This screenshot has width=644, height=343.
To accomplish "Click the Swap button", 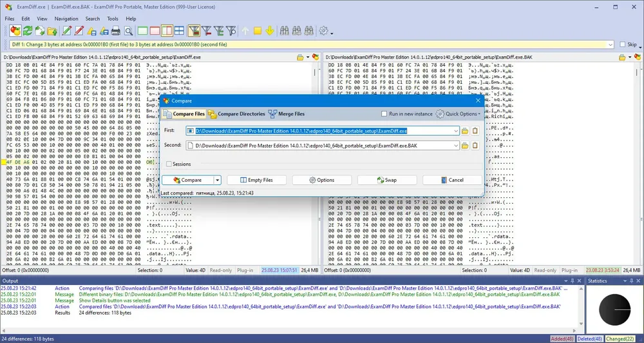I will (x=387, y=180).
